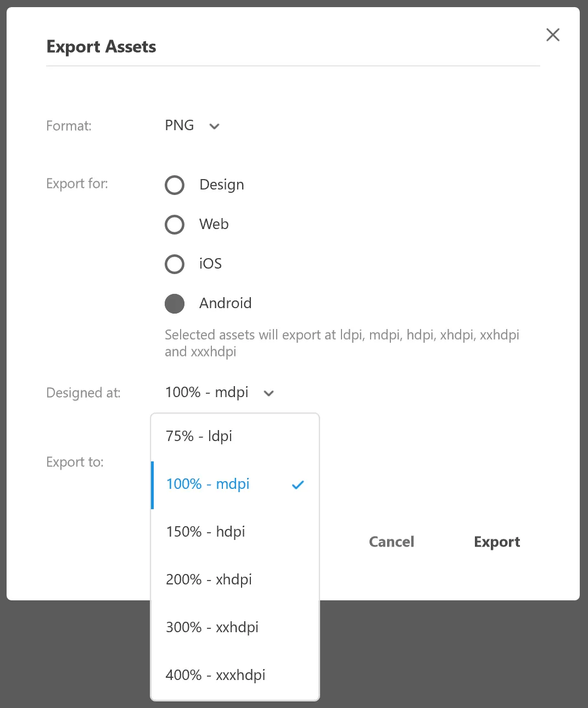Click the selected Android radio button
The height and width of the screenshot is (708, 588).
click(x=175, y=304)
